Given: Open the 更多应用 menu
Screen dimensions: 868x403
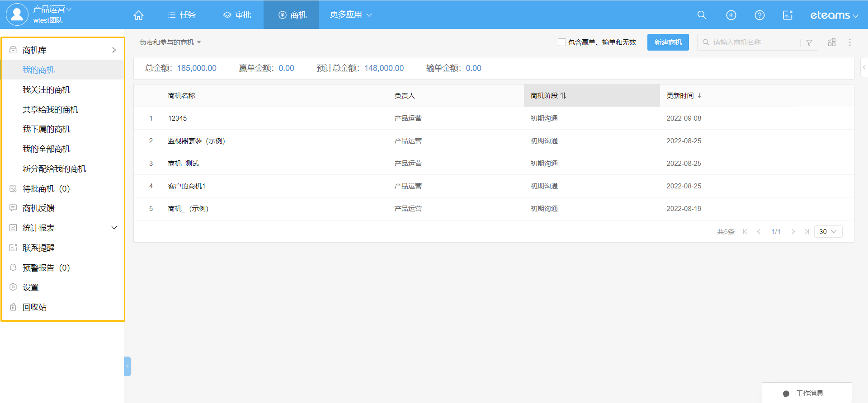Looking at the screenshot, I should click(x=351, y=15).
